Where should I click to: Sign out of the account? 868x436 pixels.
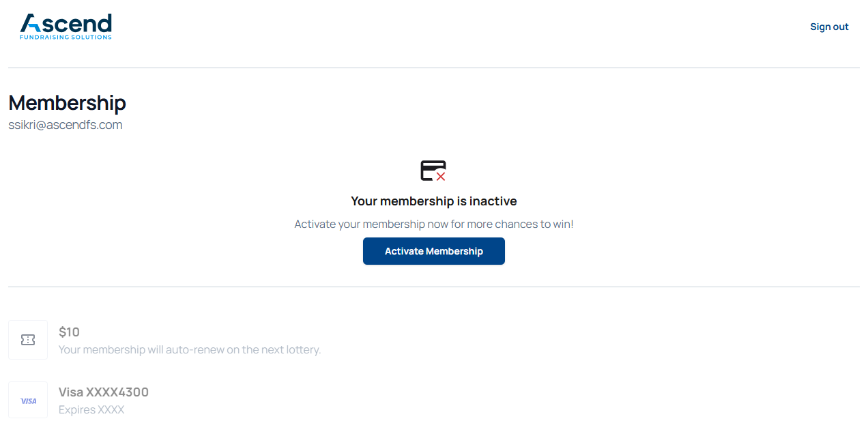tap(829, 27)
